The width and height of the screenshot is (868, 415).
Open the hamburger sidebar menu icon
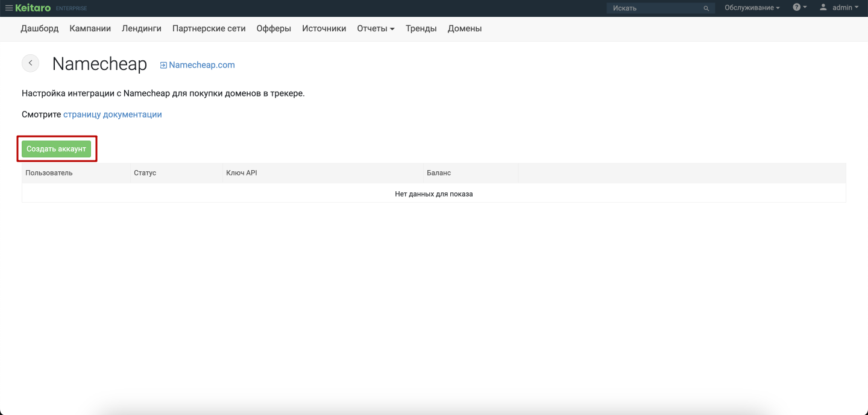9,8
